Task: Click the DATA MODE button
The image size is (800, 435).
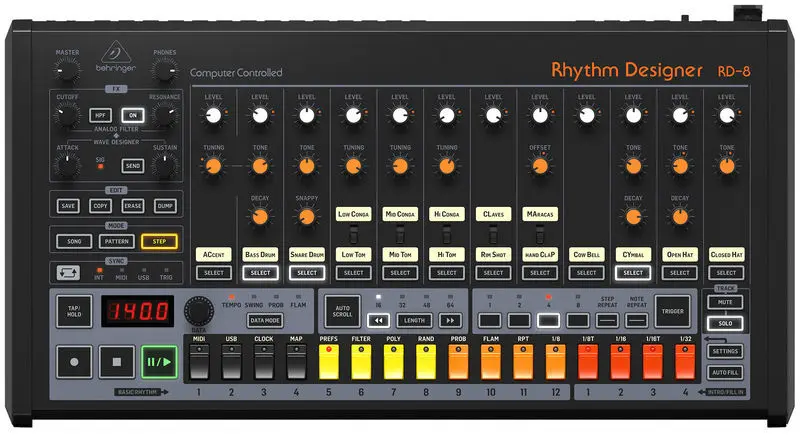Action: [265, 320]
